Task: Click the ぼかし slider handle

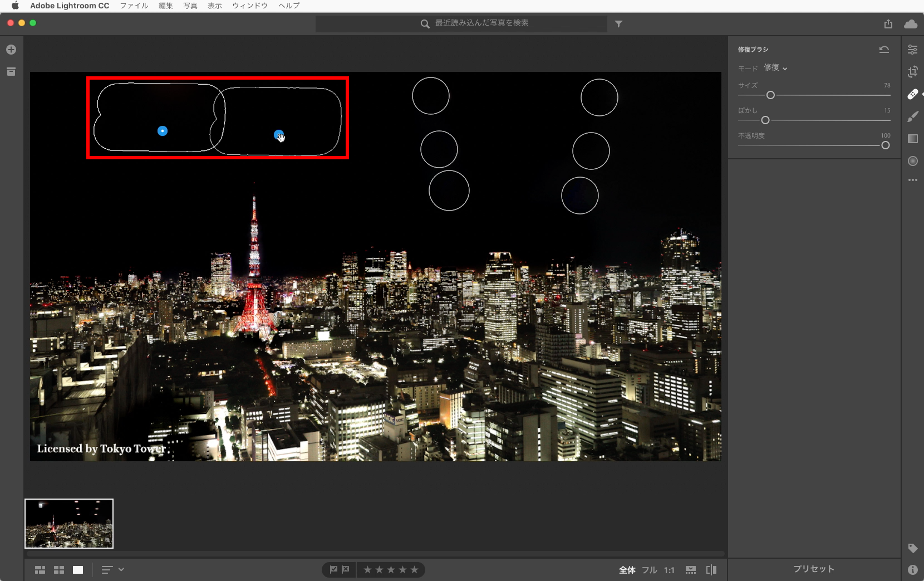Action: [765, 120]
